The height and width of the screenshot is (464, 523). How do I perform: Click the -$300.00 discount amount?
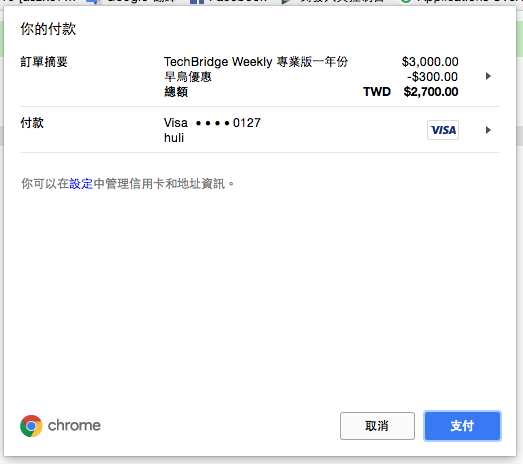click(432, 77)
